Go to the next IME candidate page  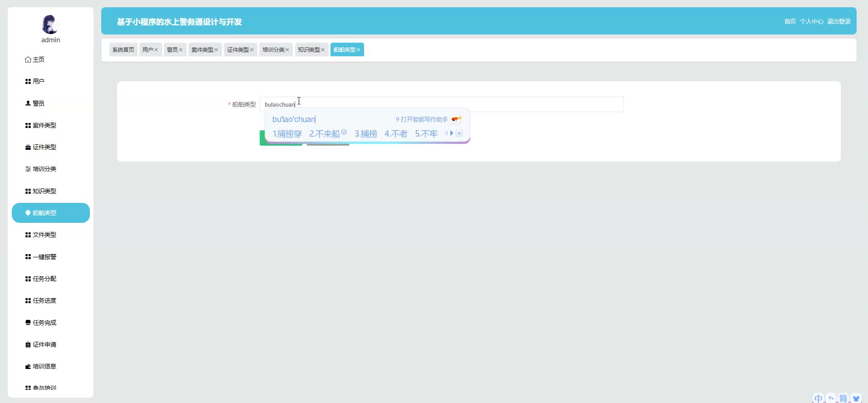tap(452, 133)
